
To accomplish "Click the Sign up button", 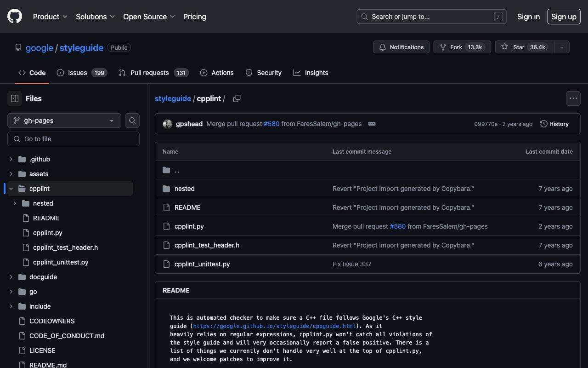I will click(x=564, y=17).
